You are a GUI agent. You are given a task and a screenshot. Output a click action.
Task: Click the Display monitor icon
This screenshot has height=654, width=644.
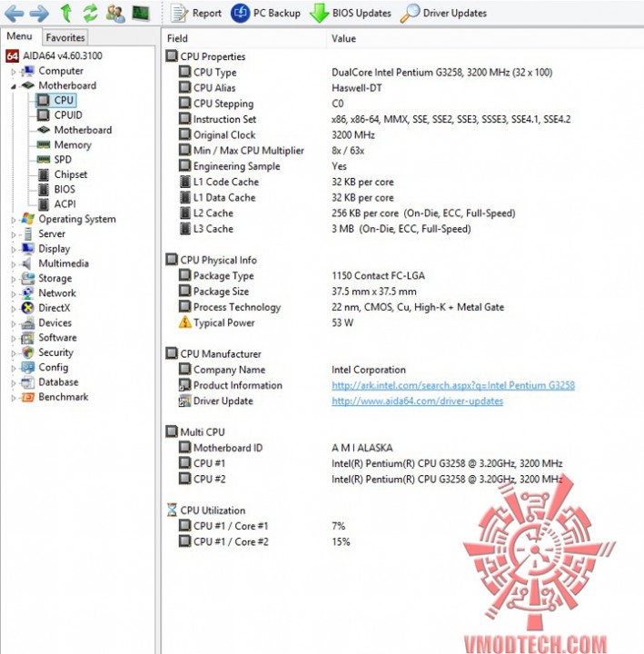(x=27, y=249)
